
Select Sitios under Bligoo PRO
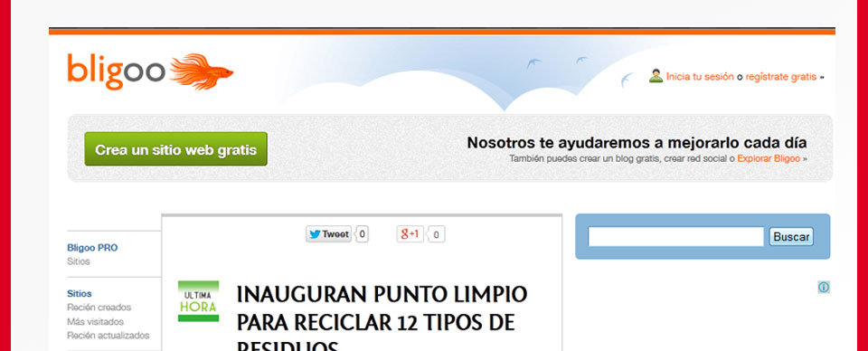pos(79,261)
